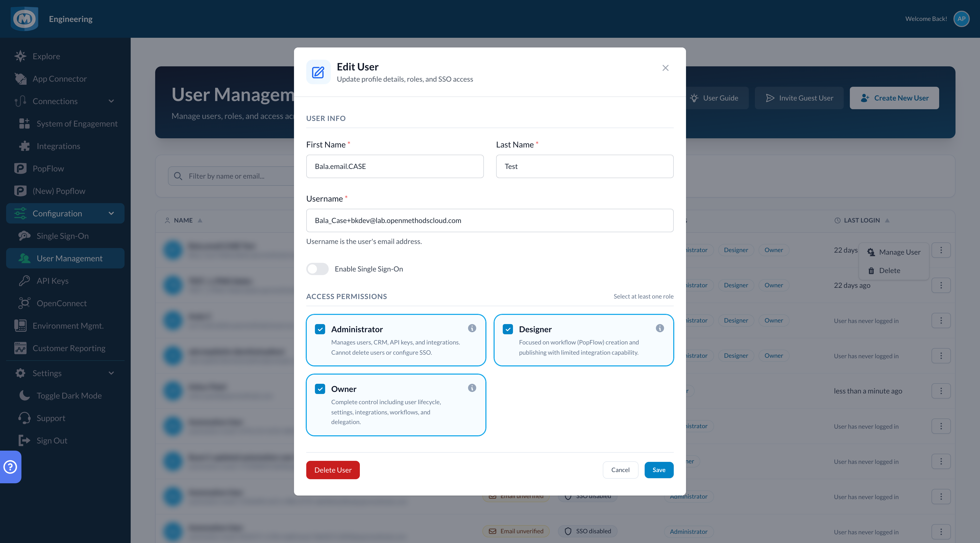Expand the Connections sidebar chevron
The height and width of the screenshot is (543, 980).
(111, 101)
